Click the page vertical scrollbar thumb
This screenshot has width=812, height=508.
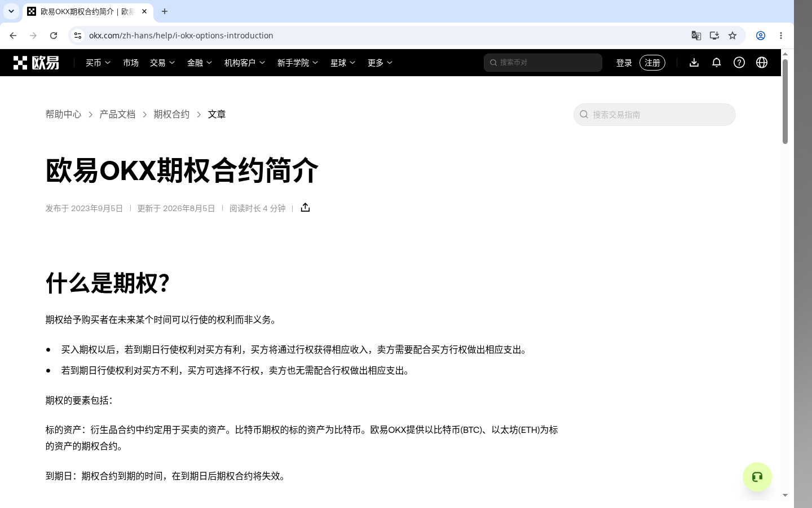tap(785, 101)
